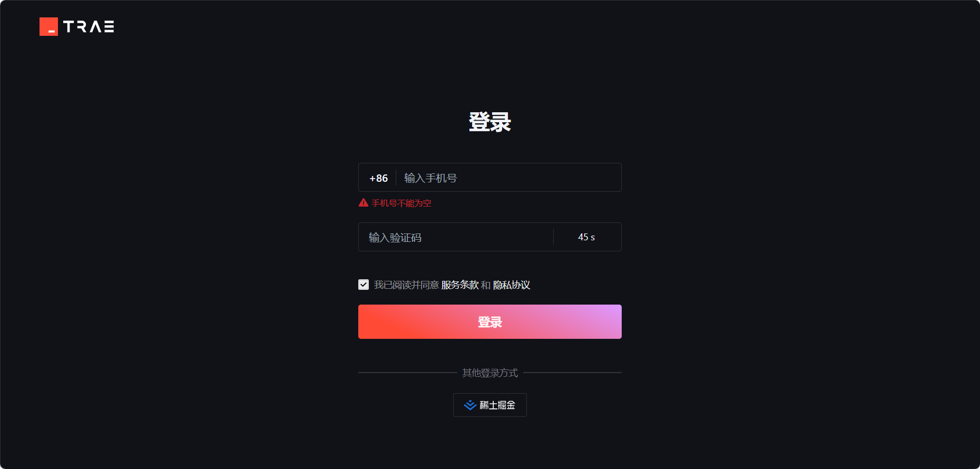Click the 手机号不能为空 error message

[401, 203]
